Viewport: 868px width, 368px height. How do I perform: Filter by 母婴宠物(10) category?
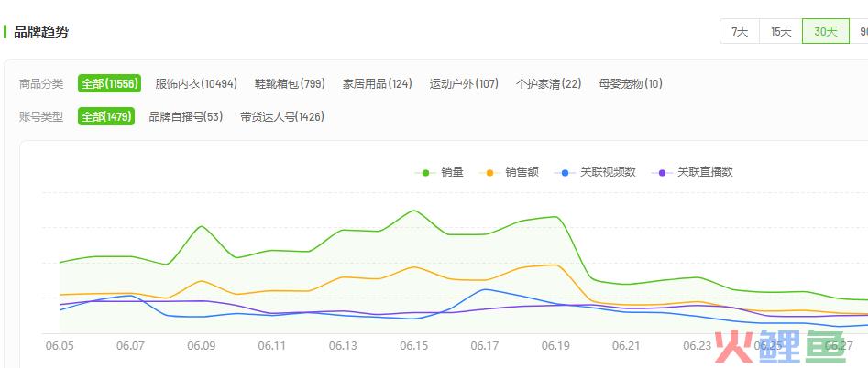[631, 84]
